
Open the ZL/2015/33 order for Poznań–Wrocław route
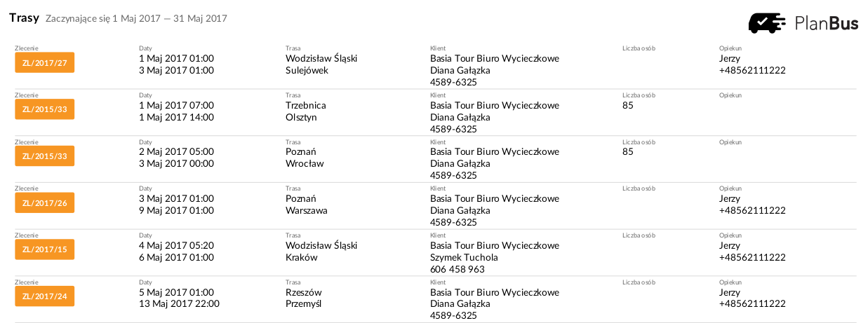tap(45, 156)
